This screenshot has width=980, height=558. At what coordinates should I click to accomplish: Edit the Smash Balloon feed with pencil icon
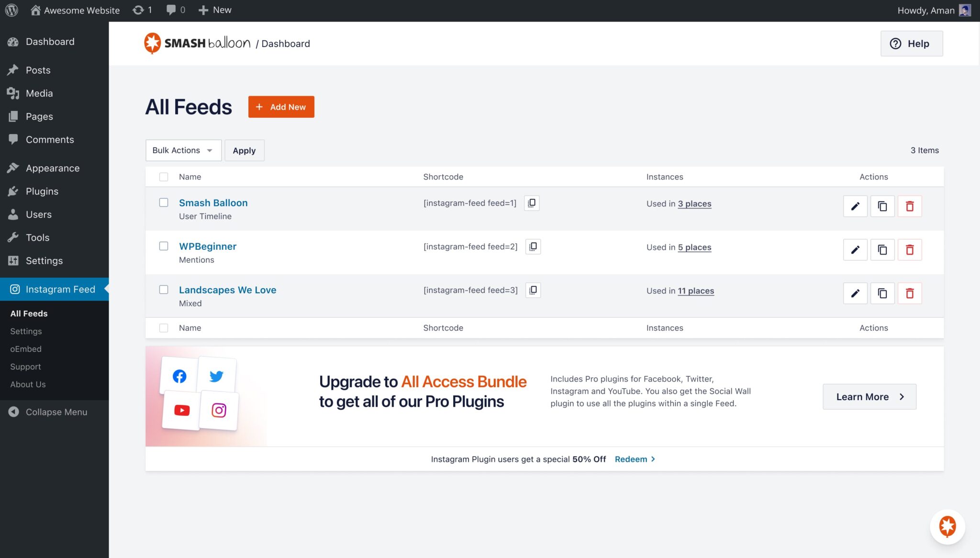tap(855, 206)
